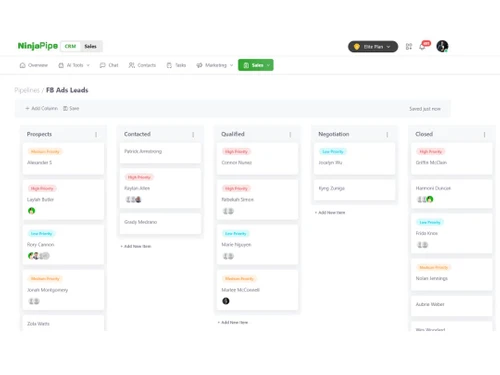Open the Rebekah Simon card
Viewport: 500px width, 375px height.
coord(257,200)
